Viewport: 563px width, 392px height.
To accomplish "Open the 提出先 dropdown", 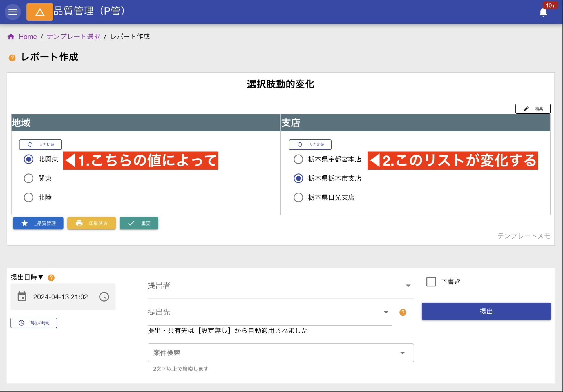I will pos(386,312).
